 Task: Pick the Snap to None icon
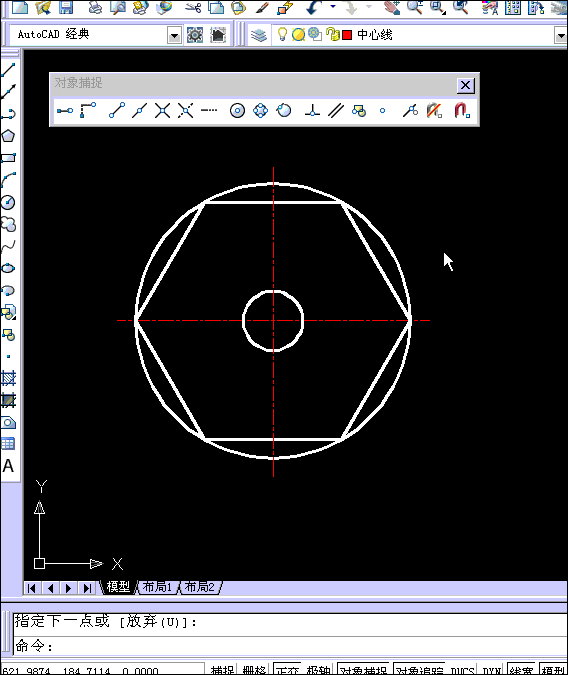(434, 111)
